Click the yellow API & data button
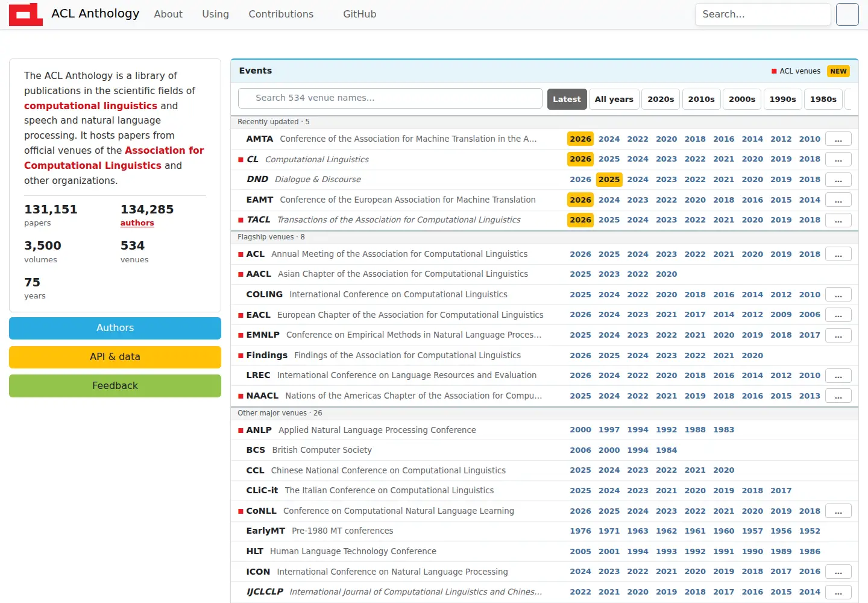868x603 pixels. (115, 357)
